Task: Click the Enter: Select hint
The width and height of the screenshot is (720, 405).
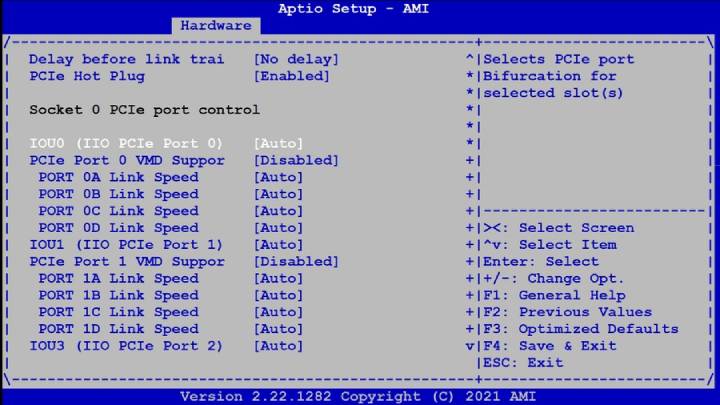Action: point(541,262)
